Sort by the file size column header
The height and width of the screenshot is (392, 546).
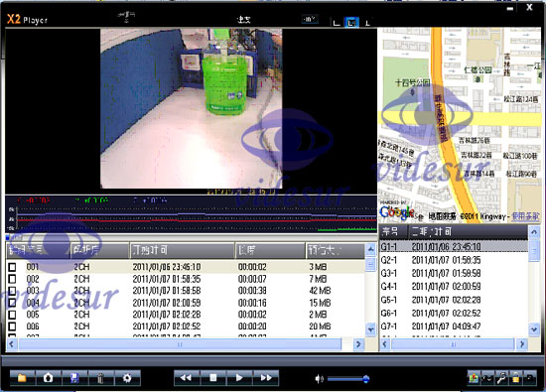[x=335, y=251]
